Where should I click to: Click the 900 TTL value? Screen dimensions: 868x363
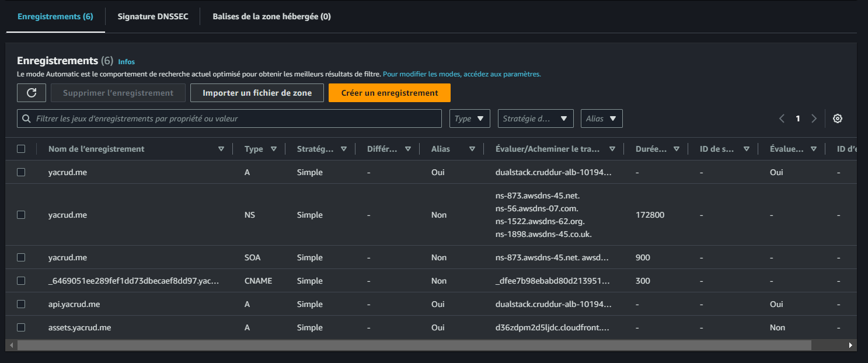tap(643, 257)
